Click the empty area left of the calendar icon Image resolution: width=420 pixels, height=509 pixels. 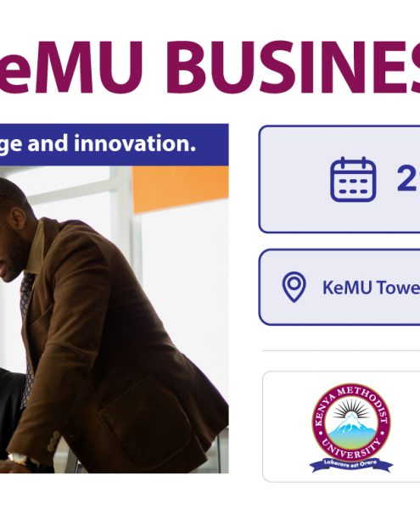point(294,179)
